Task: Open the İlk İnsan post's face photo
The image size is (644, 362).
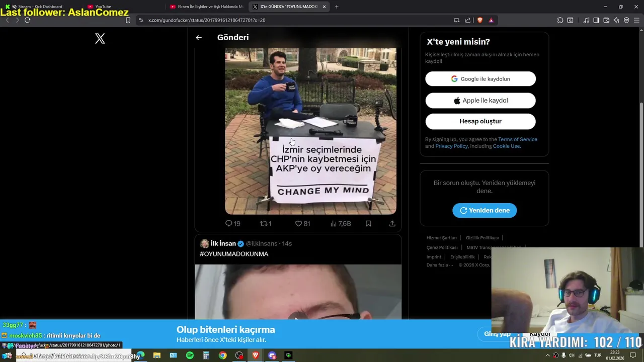Action: tap(298, 292)
